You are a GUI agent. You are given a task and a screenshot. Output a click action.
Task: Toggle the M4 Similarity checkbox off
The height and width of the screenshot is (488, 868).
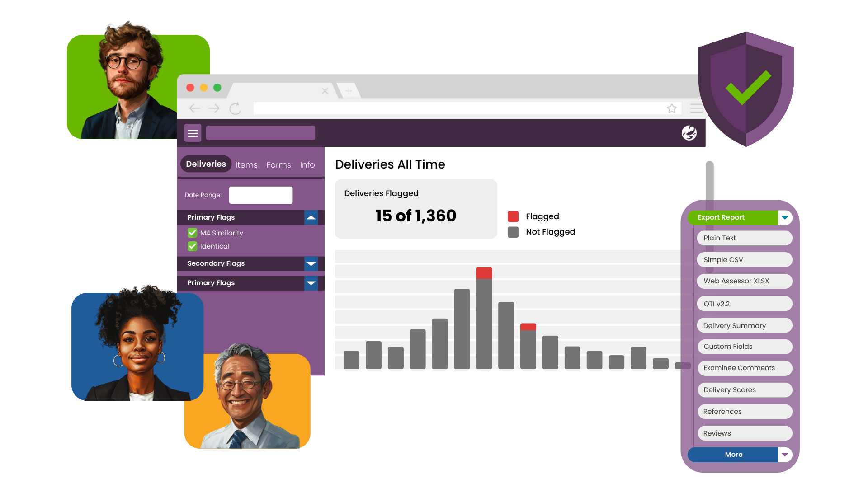(x=193, y=233)
